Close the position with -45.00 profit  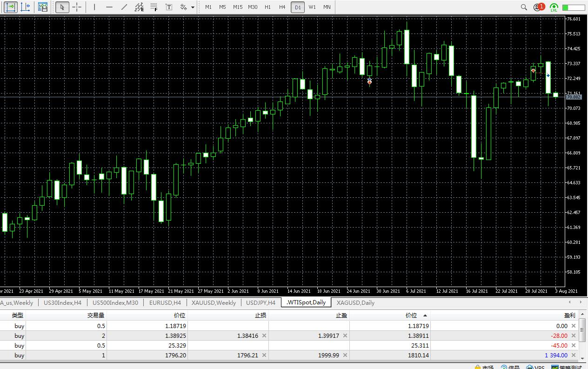[574, 345]
